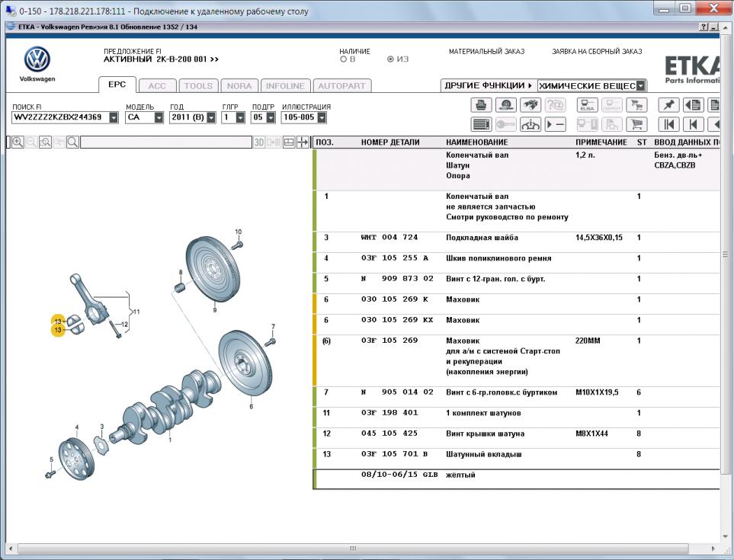Select row 030 105 269 KX Маховик
The width and height of the screenshot is (734, 560).
516,325
